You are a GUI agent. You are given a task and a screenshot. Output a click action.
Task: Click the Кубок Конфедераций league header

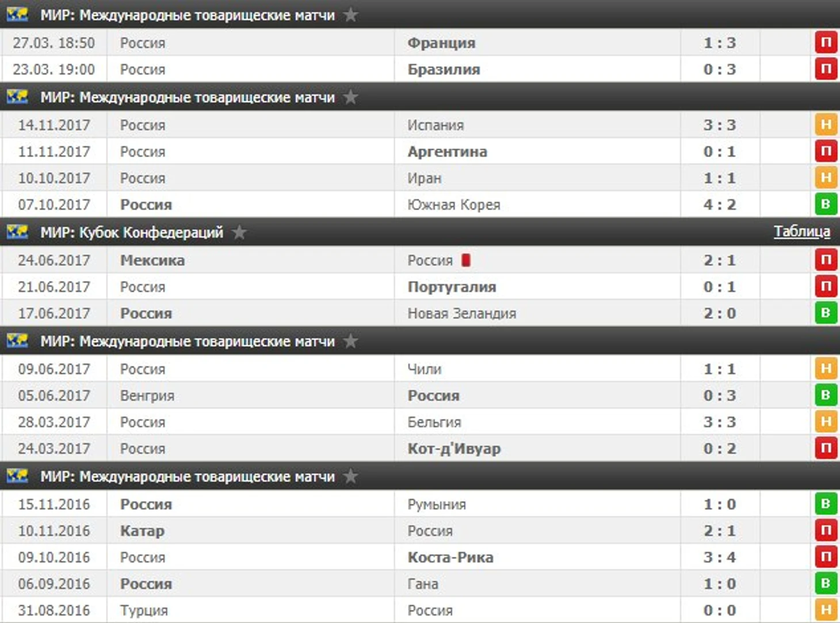420,232
